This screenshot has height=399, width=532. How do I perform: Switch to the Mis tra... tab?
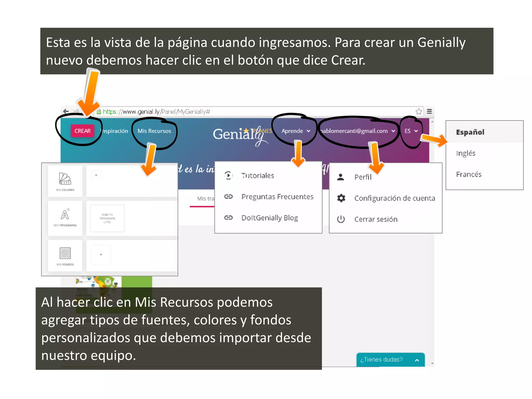point(206,199)
